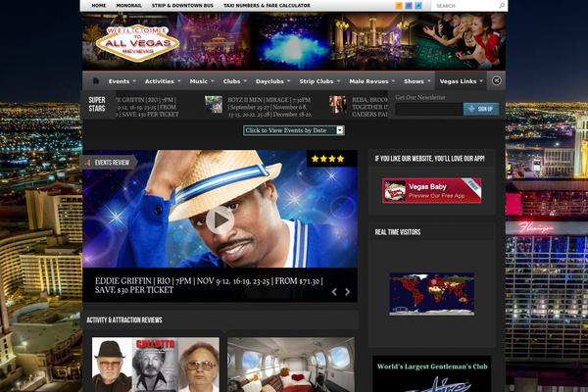The image size is (588, 392).
Task: Open the Eddie Griffin Rio event headline
Action: coord(209,285)
